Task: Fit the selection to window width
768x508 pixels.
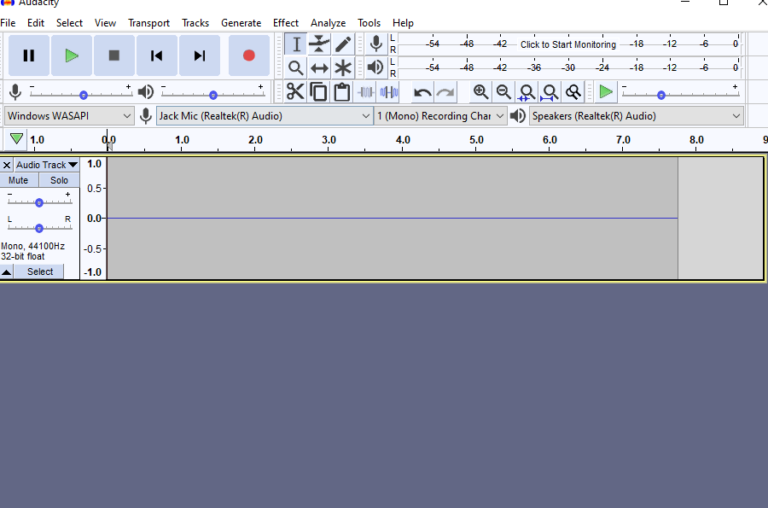Action: 527,92
